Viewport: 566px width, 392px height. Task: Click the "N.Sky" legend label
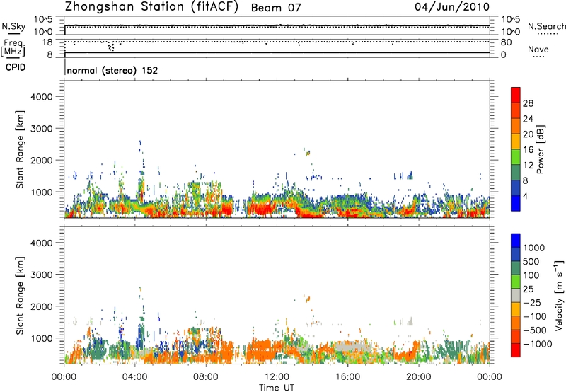click(13, 26)
